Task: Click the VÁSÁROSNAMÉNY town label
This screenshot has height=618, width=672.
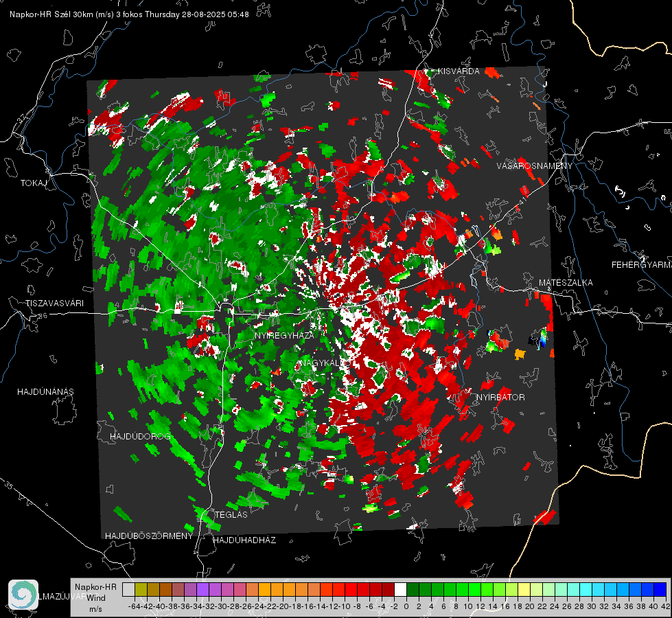Action: tap(535, 166)
